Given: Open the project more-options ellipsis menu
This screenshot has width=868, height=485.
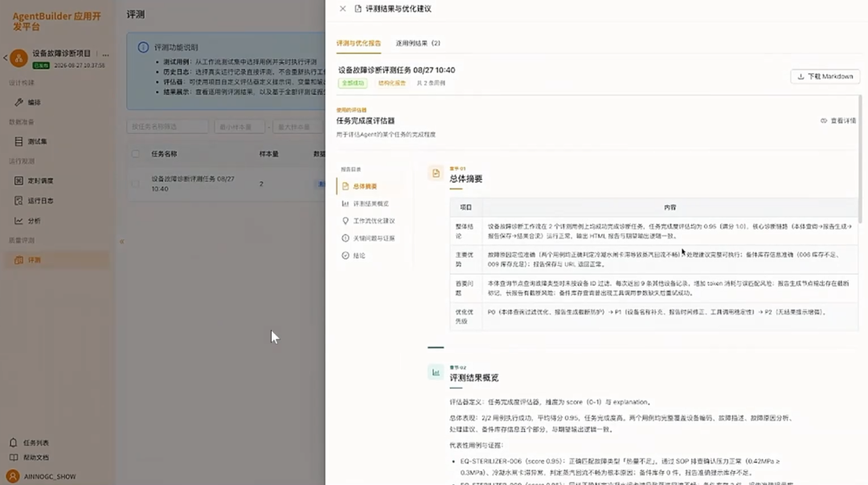Looking at the screenshot, I should (x=106, y=54).
